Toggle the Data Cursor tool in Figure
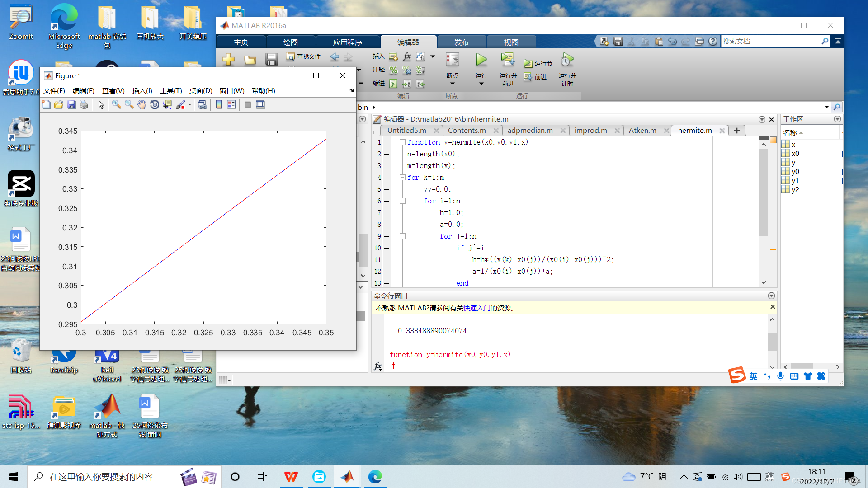Screen dimensions: 868x488 [167, 105]
